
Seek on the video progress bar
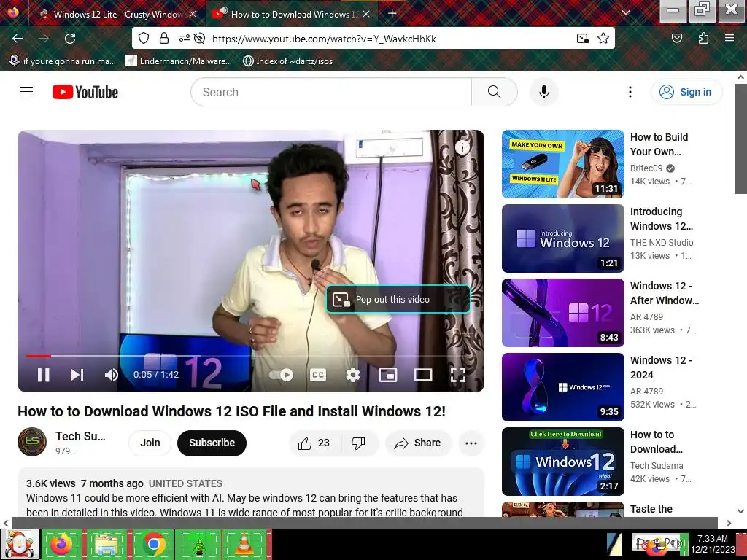pyautogui.click(x=251, y=356)
